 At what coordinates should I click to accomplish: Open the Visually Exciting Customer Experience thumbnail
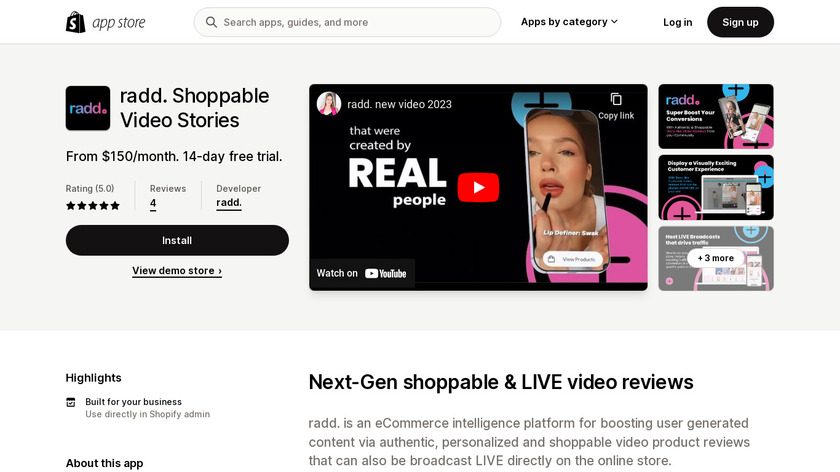[x=716, y=188]
